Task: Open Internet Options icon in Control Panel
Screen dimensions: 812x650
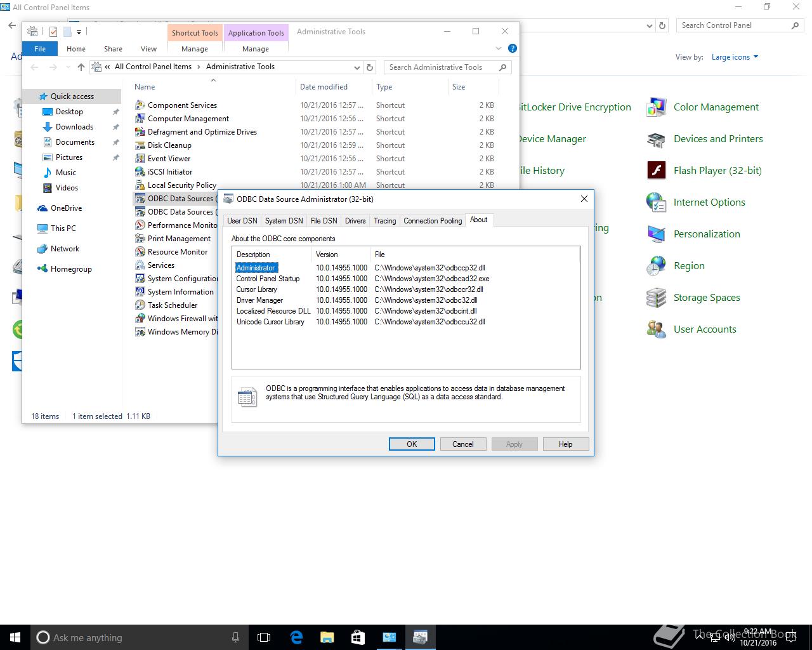Action: pos(656,202)
